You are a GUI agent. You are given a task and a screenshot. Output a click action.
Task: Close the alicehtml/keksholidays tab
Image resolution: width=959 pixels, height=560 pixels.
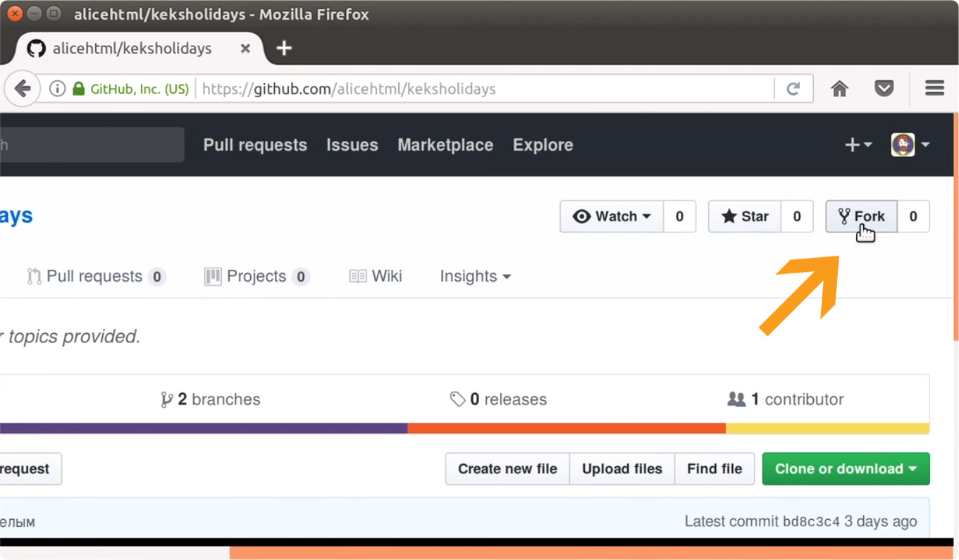[x=245, y=49]
